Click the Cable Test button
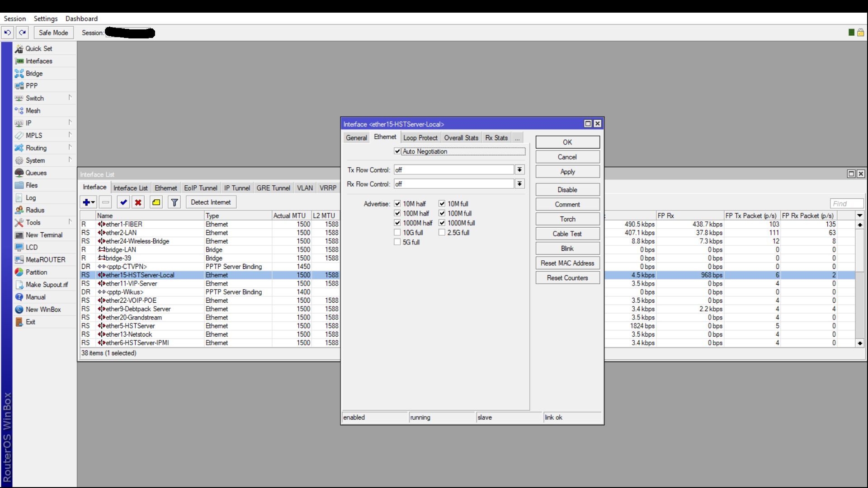 (567, 234)
